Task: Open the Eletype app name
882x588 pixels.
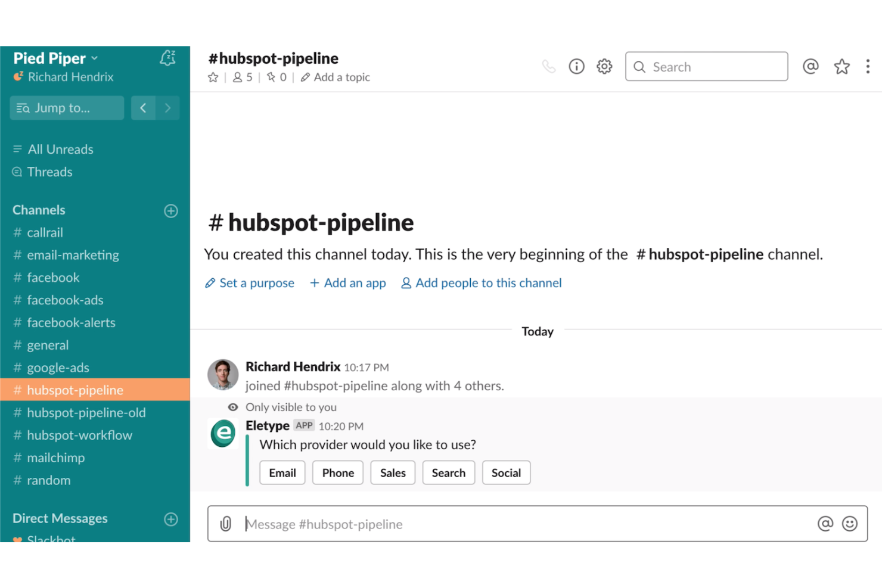Action: [x=268, y=426]
